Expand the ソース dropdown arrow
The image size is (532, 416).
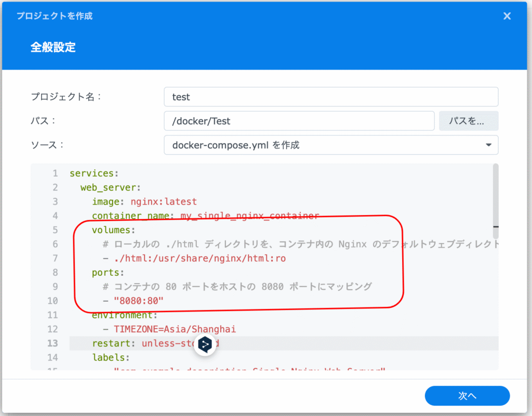click(488, 145)
